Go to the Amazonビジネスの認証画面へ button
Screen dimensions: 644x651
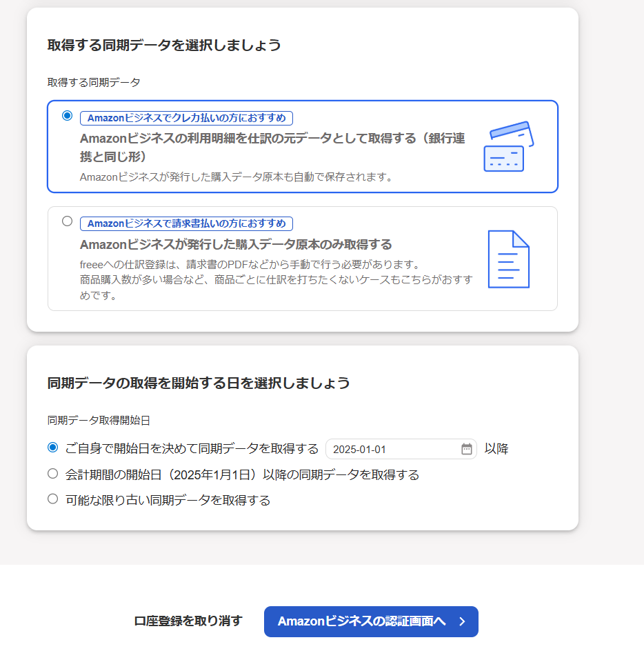tap(371, 621)
